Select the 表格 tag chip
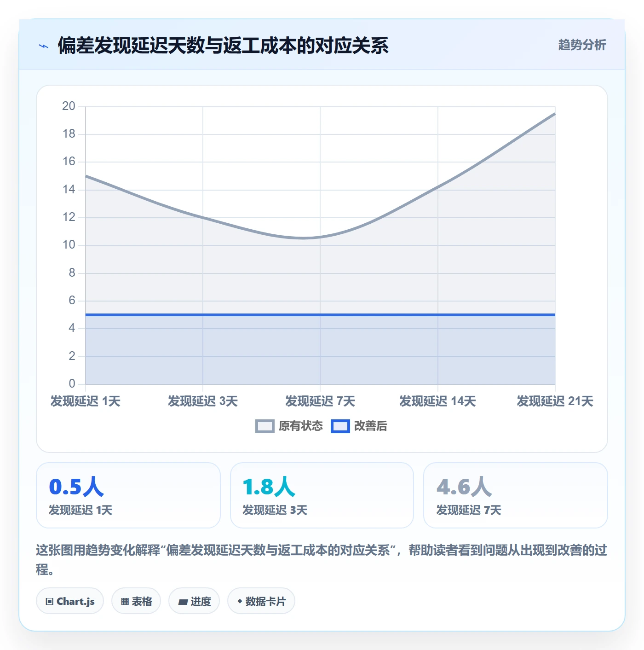The width and height of the screenshot is (644, 650). pos(136,601)
